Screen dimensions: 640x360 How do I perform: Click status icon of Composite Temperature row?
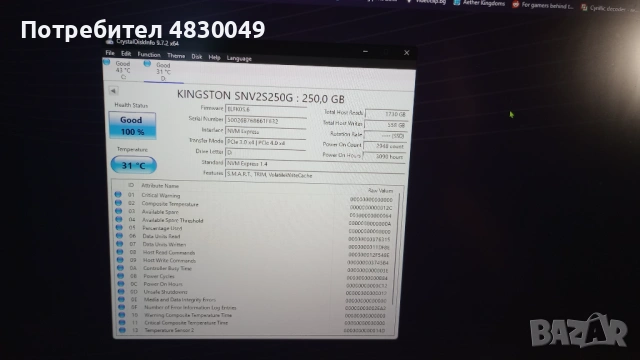coord(118,203)
